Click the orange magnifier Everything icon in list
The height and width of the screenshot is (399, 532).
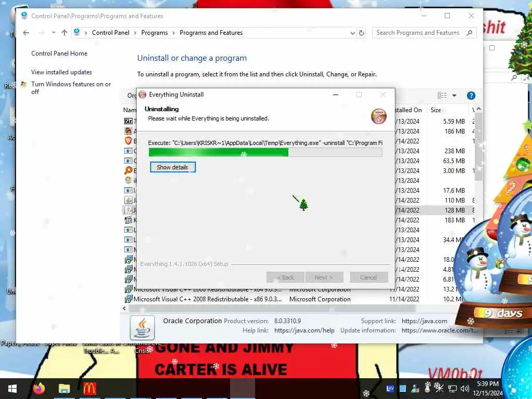click(128, 170)
